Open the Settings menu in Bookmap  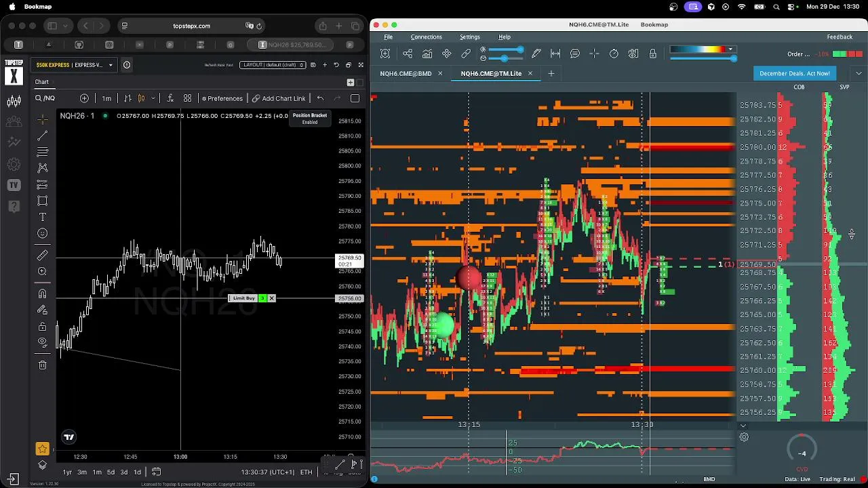pyautogui.click(x=469, y=37)
